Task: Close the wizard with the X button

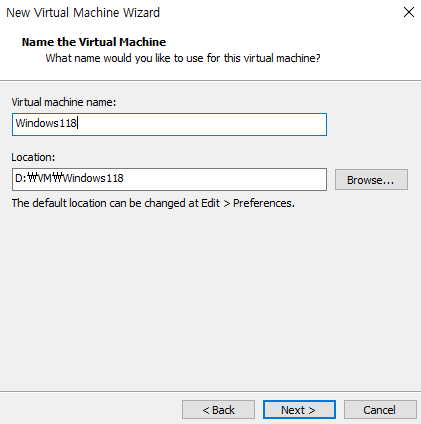Action: pyautogui.click(x=409, y=12)
